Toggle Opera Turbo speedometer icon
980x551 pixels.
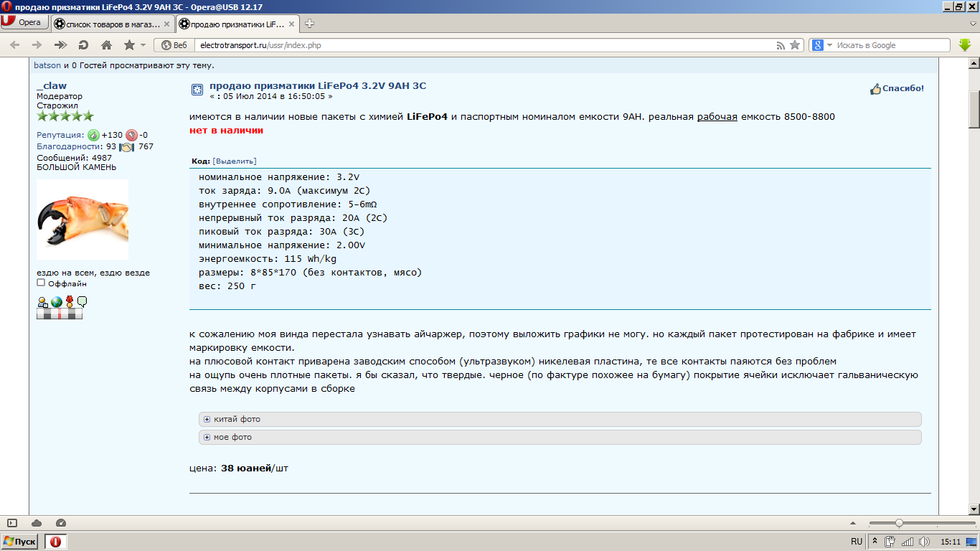[60, 523]
